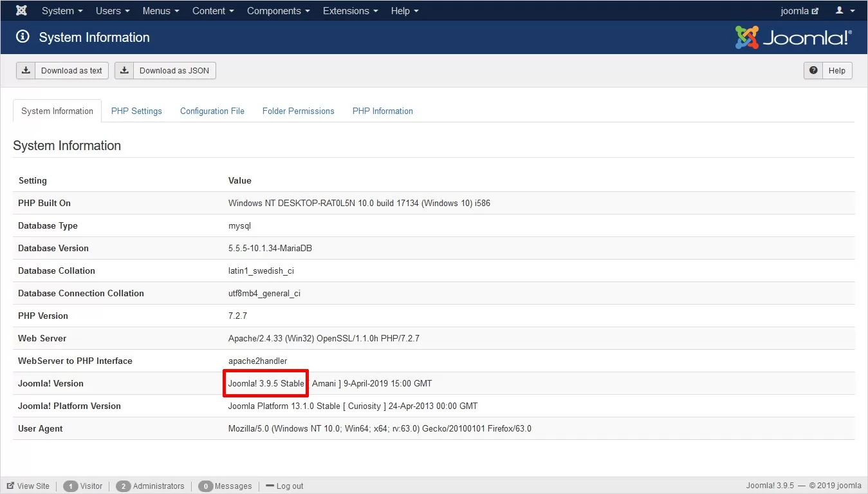This screenshot has width=868, height=494.
Task: Click the log out icon in the status bar
Action: click(x=271, y=486)
